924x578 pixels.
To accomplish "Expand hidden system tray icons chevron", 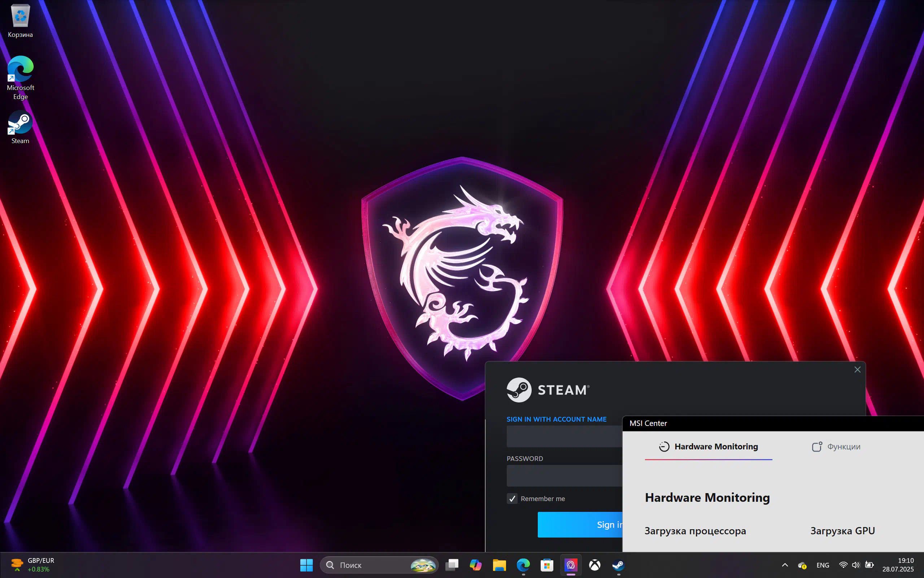I will [785, 565].
